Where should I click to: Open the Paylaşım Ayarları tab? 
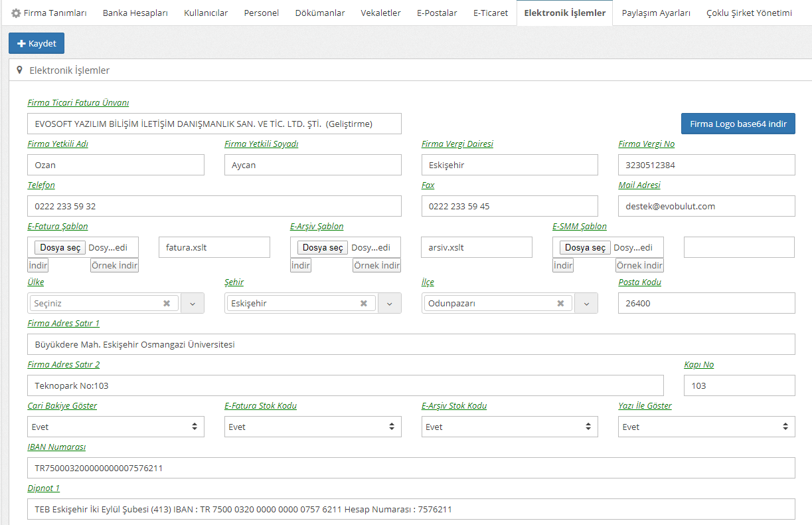click(x=656, y=13)
